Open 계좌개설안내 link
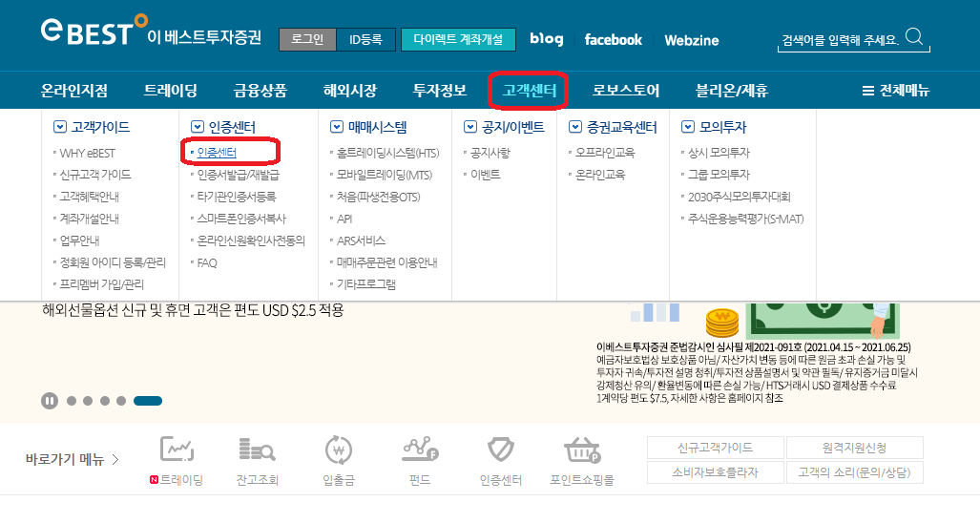This screenshot has width=980, height=523. click(x=90, y=219)
